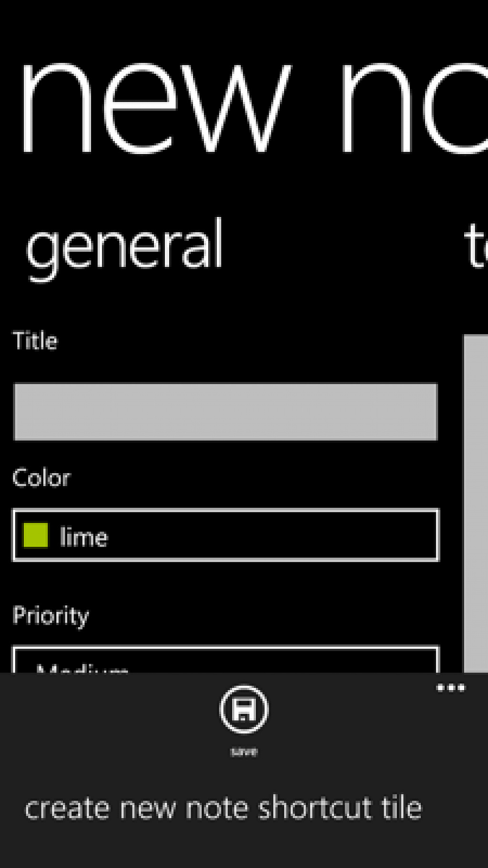Focus the gray text box at right edge
This screenshot has height=868, width=488.
[x=476, y=504]
